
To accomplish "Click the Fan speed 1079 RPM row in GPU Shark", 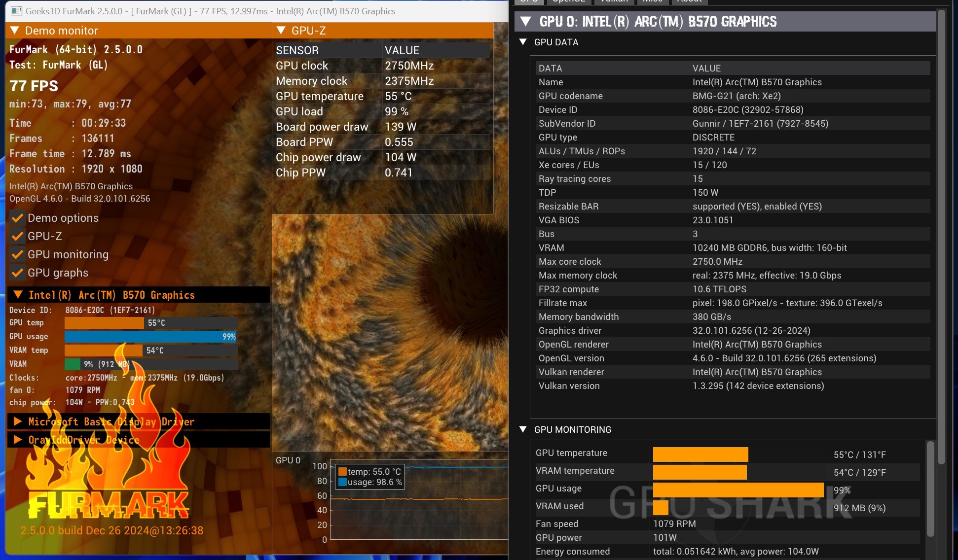I will coord(728,524).
